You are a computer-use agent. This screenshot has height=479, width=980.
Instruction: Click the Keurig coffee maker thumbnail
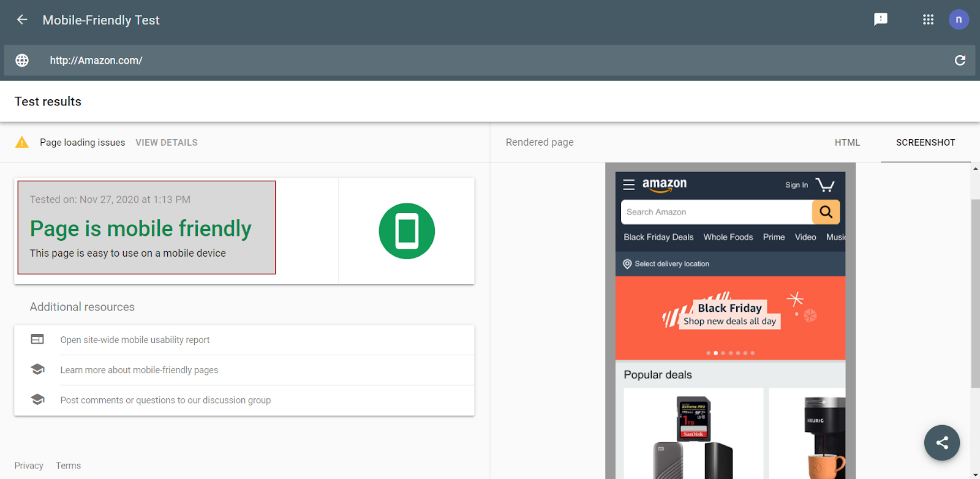click(807, 434)
